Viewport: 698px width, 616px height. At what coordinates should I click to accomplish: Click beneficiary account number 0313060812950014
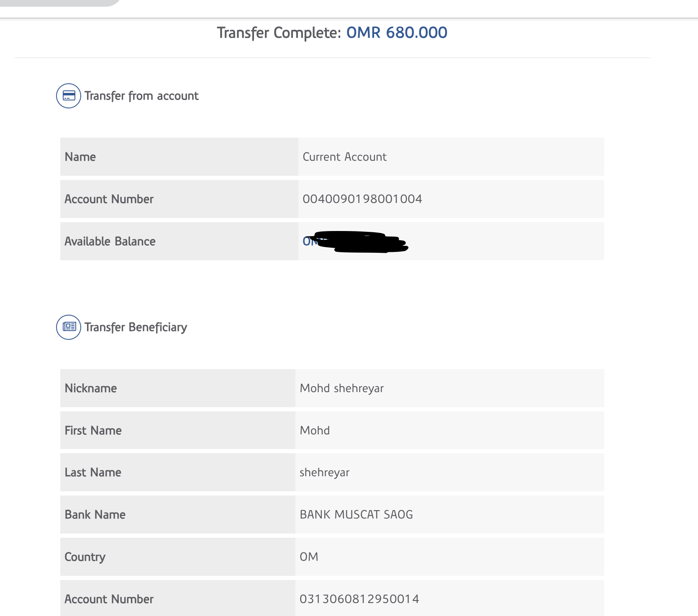coord(359,599)
